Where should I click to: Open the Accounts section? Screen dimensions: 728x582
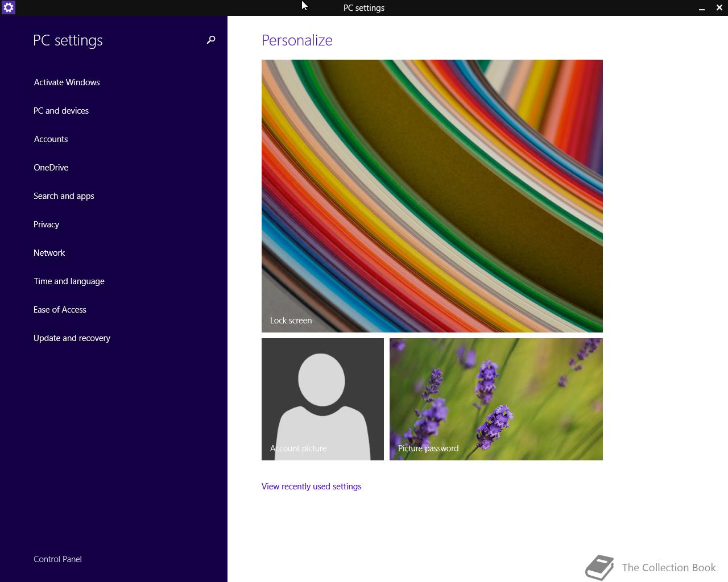51,139
